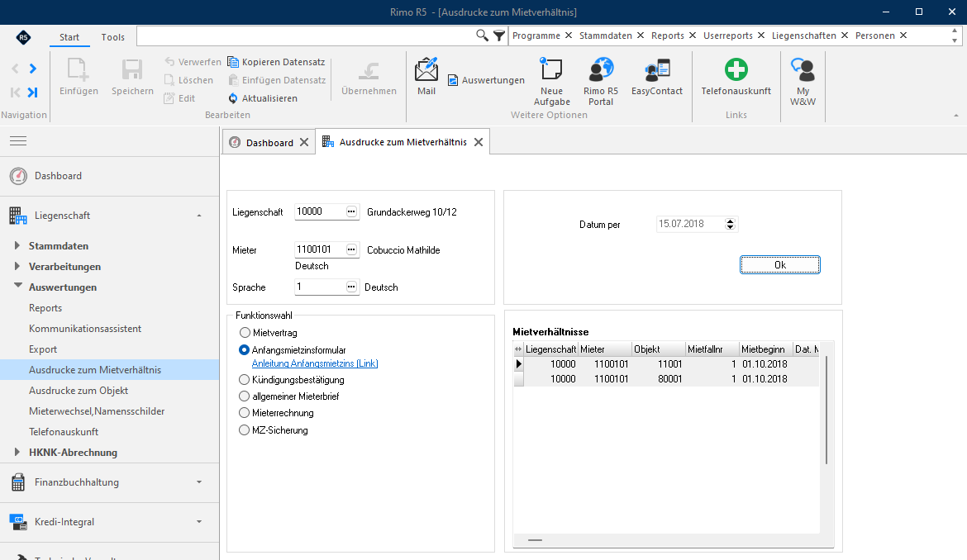This screenshot has width=967, height=560.
Task: Collapse the Auswertungen tree node
Action: [x=18, y=286]
